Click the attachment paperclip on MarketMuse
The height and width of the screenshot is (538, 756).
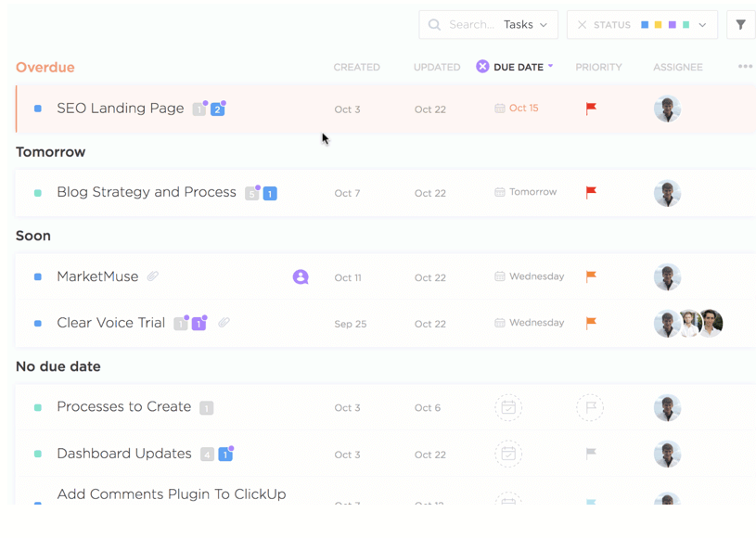[x=153, y=276]
